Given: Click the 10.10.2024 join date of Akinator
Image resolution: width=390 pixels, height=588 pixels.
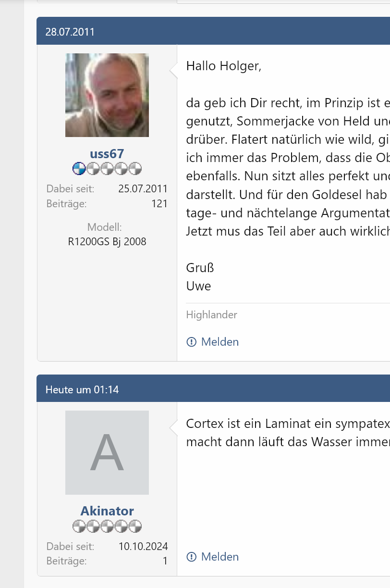Looking at the screenshot, I should pos(143,546).
